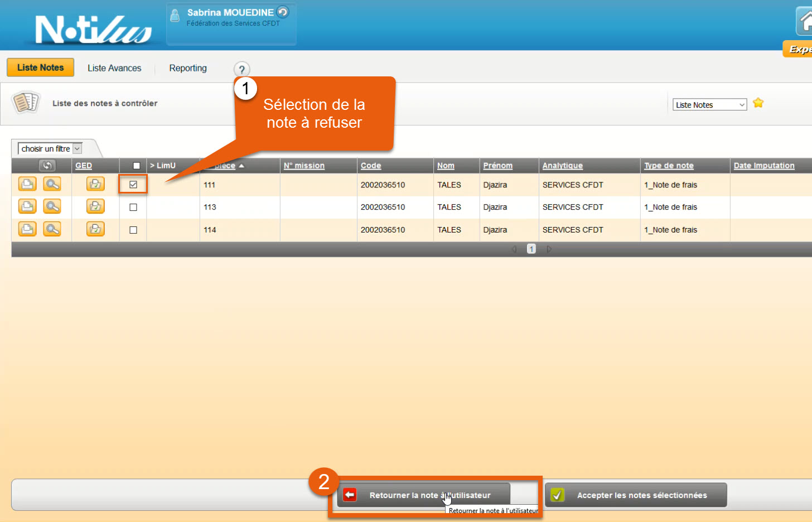The width and height of the screenshot is (812, 522).
Task: Click "Retourner la note à l'utilisateur" button
Action: pyautogui.click(x=424, y=495)
